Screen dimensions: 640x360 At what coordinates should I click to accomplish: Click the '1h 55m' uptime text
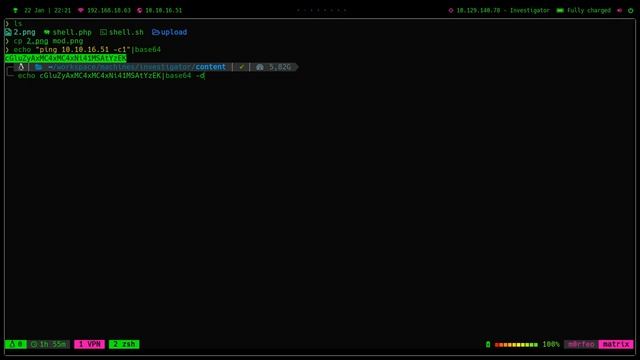coord(53,344)
